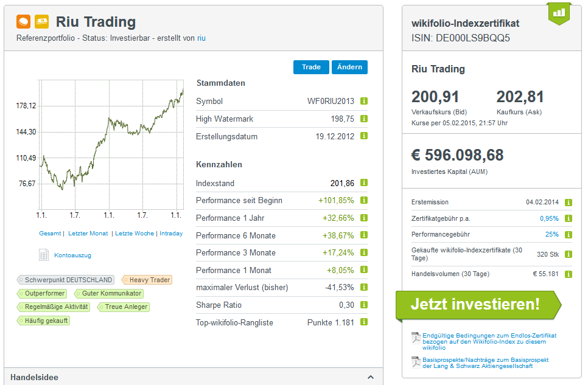Show info for Performance 1 Monat
This screenshot has height=385, width=588.
364,270
